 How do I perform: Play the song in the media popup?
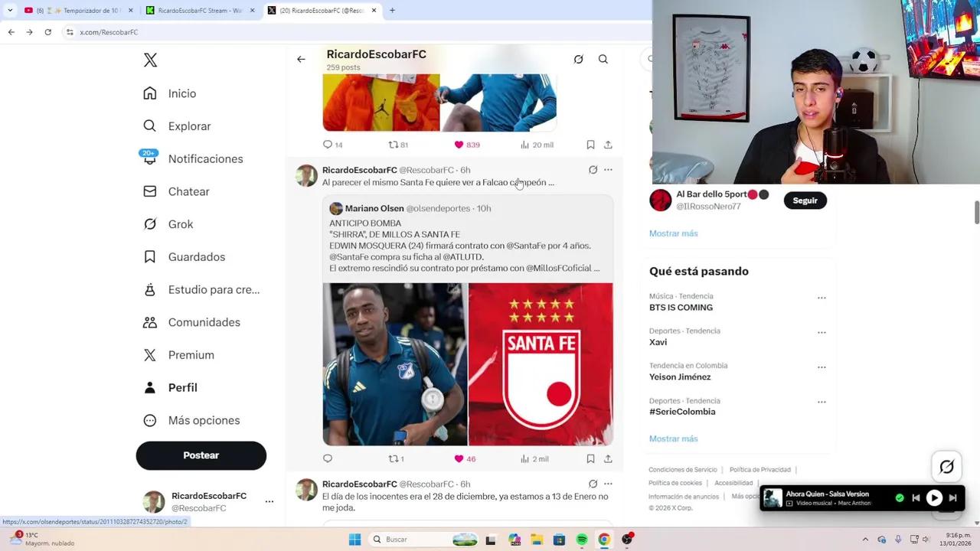point(934,498)
